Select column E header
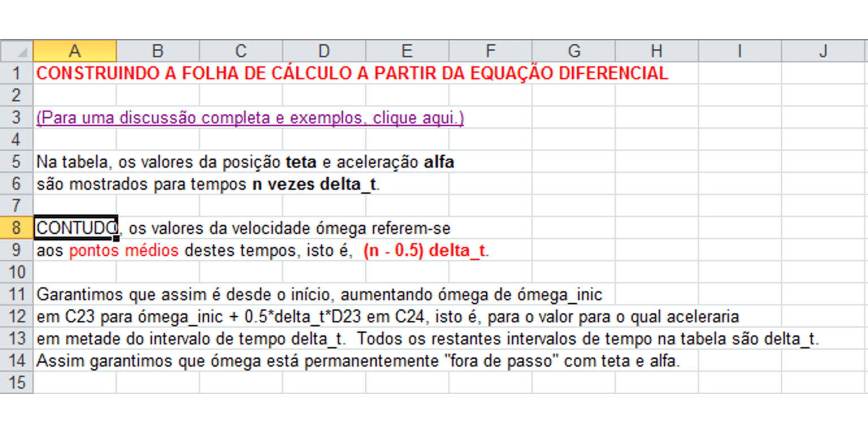 (x=407, y=51)
